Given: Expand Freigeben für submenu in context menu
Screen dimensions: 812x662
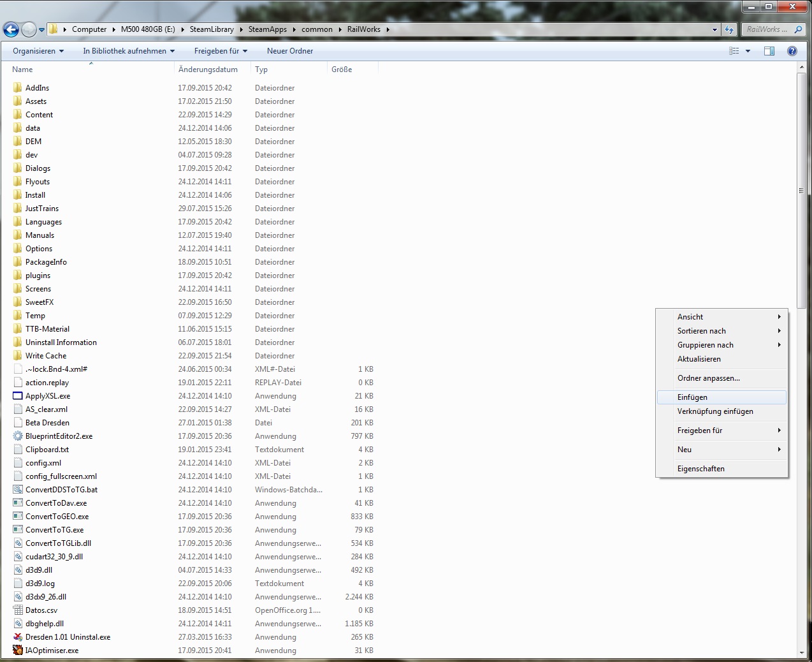Looking at the screenshot, I should coord(721,430).
